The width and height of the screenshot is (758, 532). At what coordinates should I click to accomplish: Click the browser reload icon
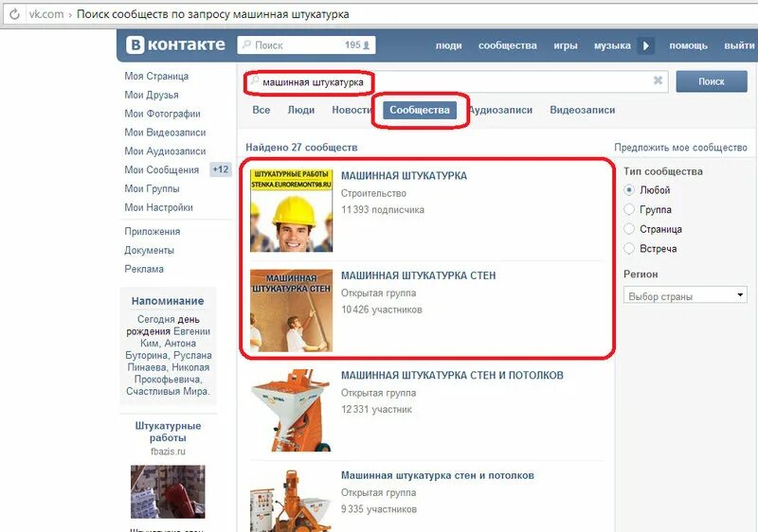(x=14, y=14)
